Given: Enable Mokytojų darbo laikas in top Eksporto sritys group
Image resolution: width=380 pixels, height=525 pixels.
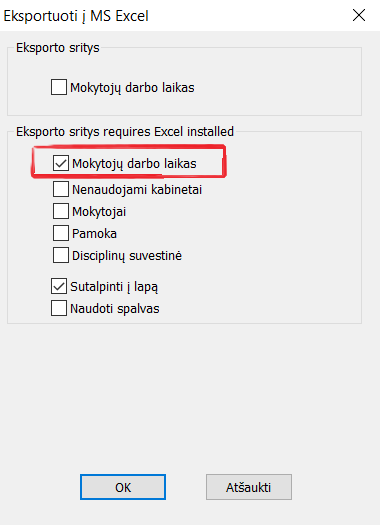Looking at the screenshot, I should [59, 87].
